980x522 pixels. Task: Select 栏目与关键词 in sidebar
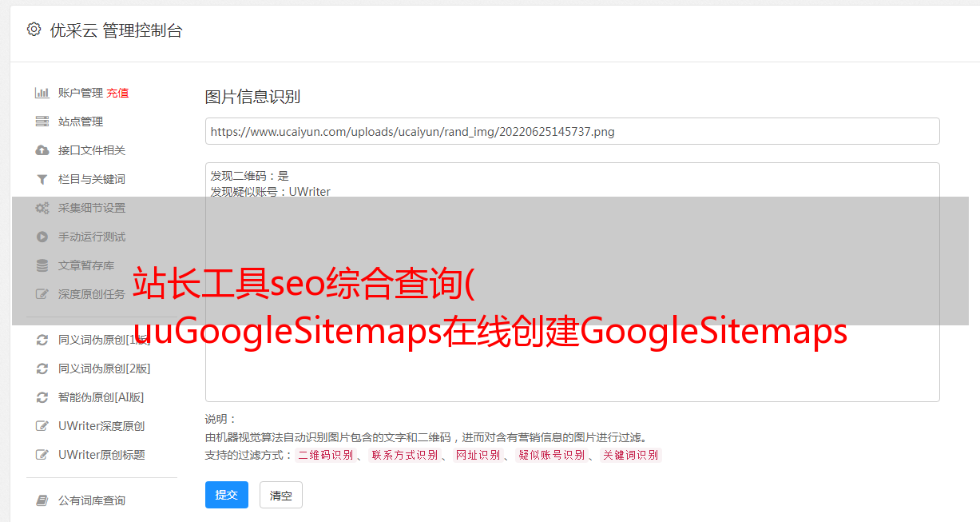coord(92,179)
